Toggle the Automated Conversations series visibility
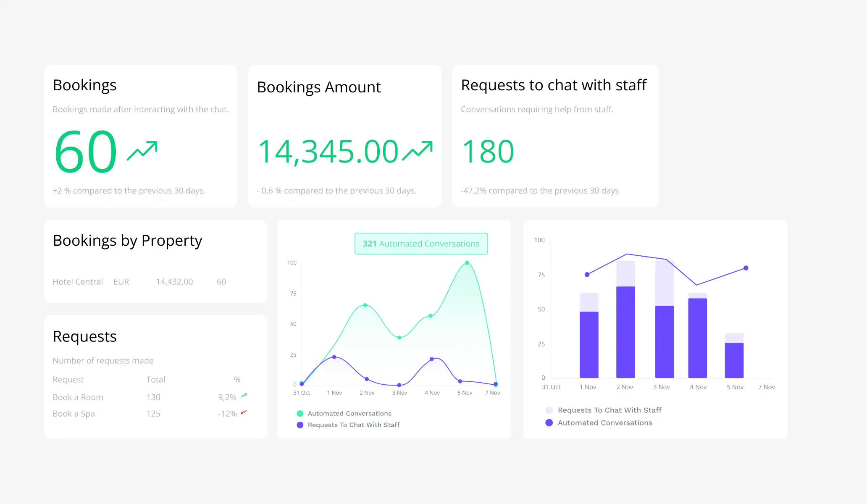Image resolution: width=867 pixels, height=504 pixels. tap(349, 413)
